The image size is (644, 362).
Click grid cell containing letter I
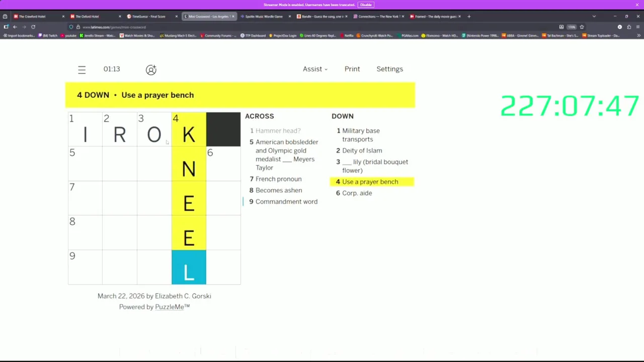[x=85, y=129]
